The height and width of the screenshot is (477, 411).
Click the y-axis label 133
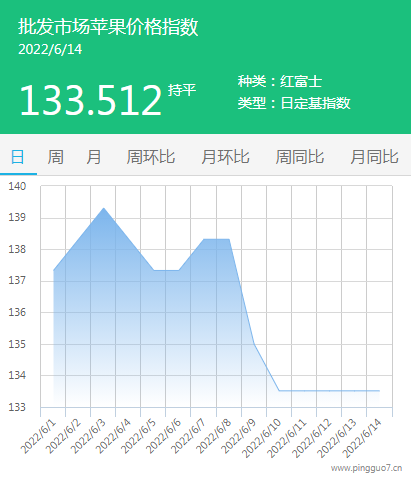[x=17, y=407]
